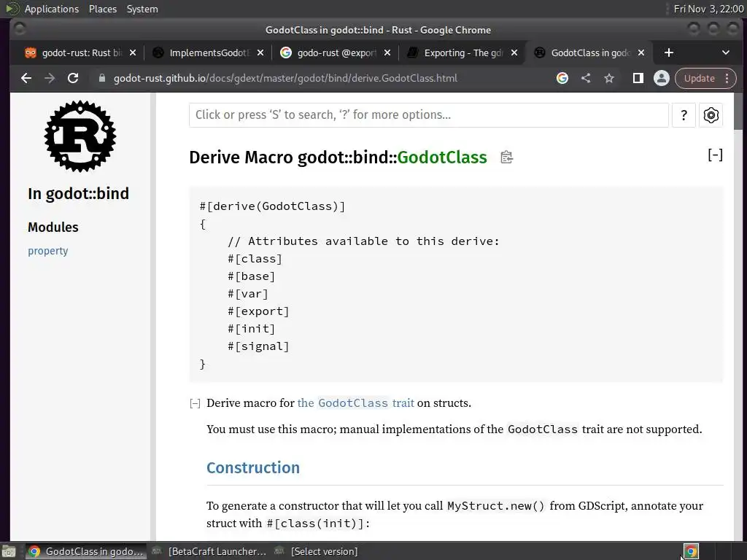747x560 pixels.
Task: Focus the documentation search field
Action: point(429,114)
